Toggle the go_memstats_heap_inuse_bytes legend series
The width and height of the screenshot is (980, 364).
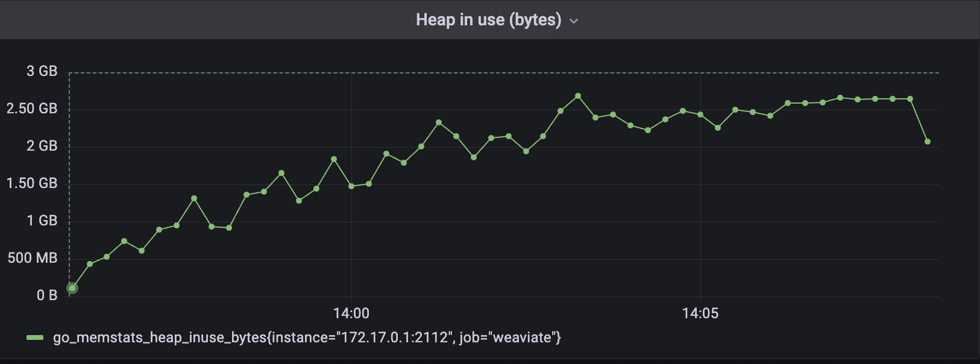(x=307, y=338)
